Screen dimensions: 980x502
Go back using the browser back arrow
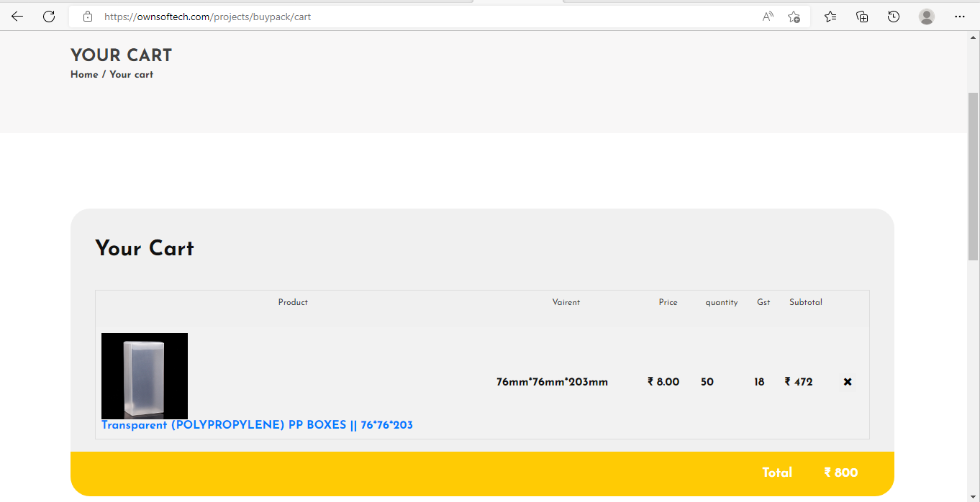17,17
